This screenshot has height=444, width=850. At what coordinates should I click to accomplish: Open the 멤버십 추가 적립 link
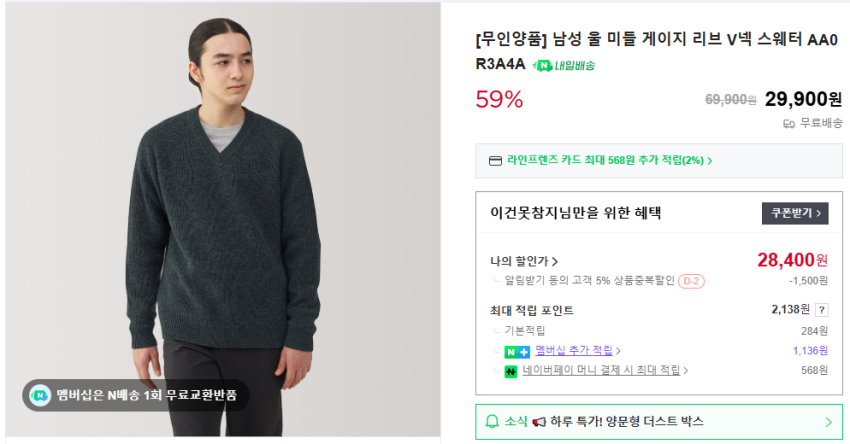tap(577, 351)
